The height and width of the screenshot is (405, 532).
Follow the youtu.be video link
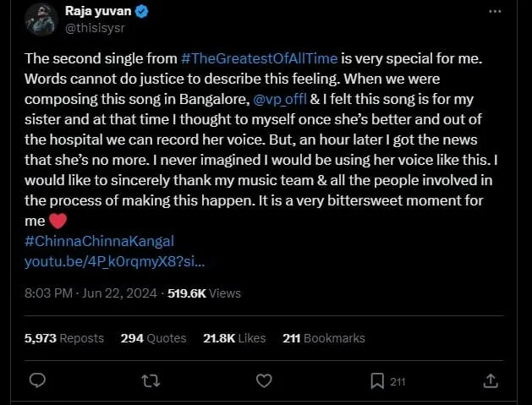(x=114, y=260)
